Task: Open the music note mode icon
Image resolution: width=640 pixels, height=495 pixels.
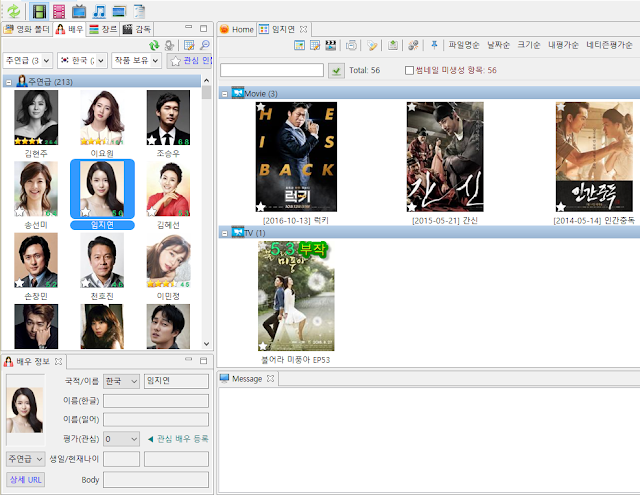Action: coord(99,11)
